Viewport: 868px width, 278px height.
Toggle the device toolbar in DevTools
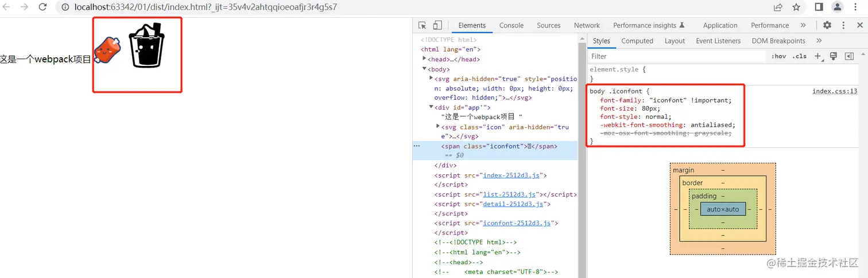pyautogui.click(x=437, y=25)
